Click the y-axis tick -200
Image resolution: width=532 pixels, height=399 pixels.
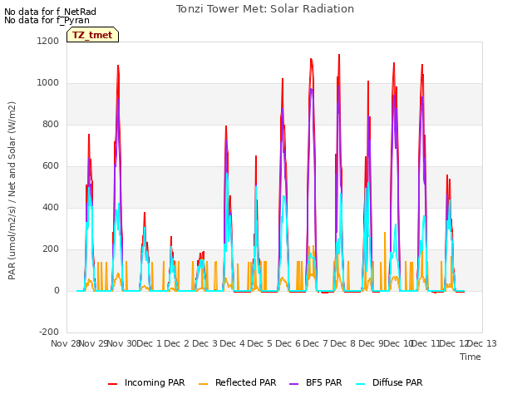49,332
